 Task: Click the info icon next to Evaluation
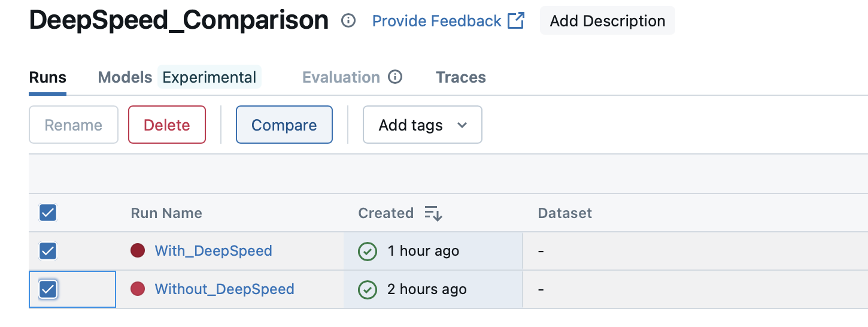point(394,77)
